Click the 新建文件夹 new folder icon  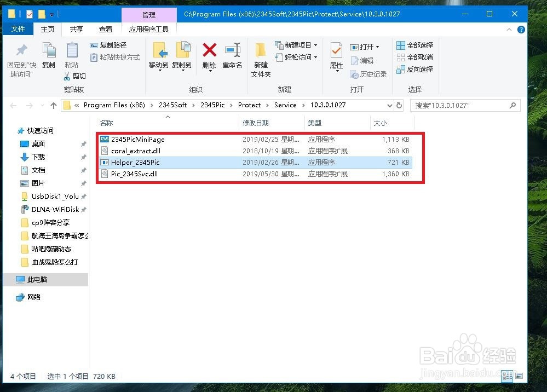coord(261,51)
